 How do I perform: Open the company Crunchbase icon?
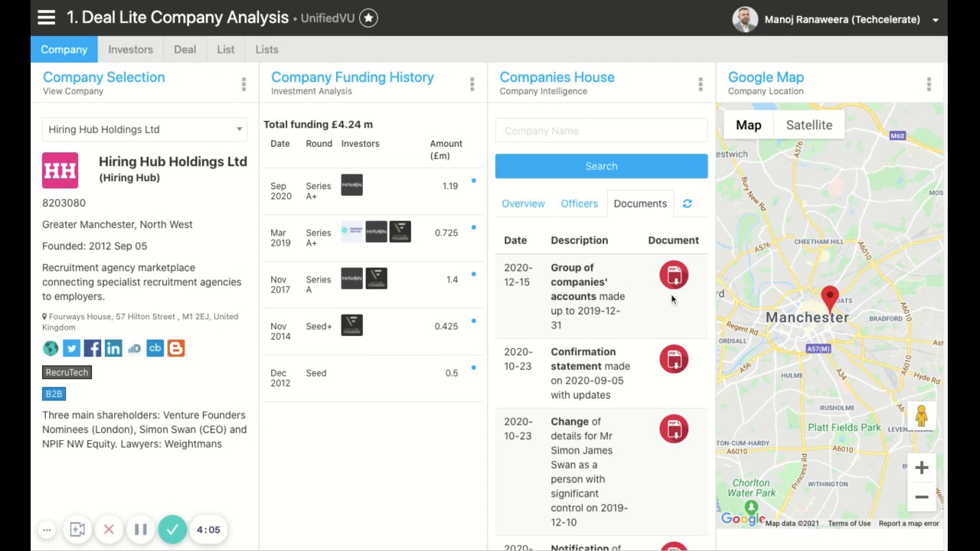pyautogui.click(x=155, y=348)
